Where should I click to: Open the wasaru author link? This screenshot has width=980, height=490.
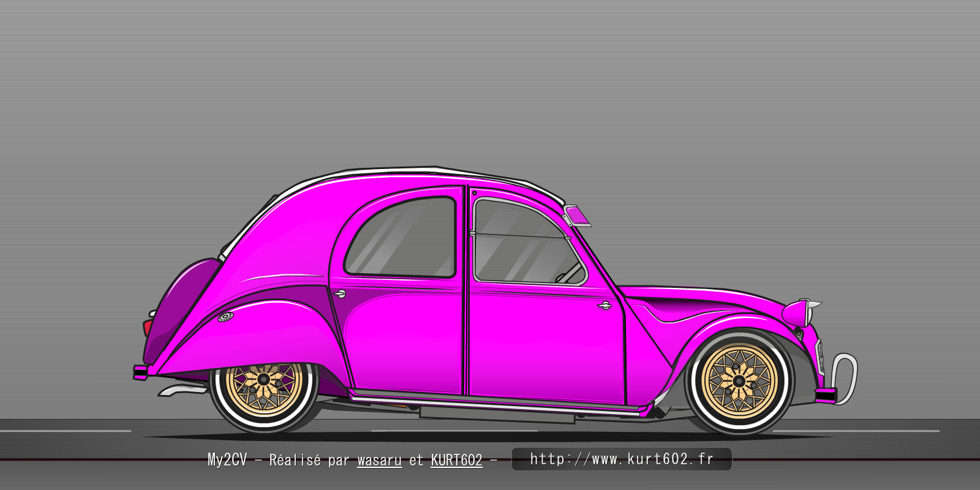click(379, 460)
